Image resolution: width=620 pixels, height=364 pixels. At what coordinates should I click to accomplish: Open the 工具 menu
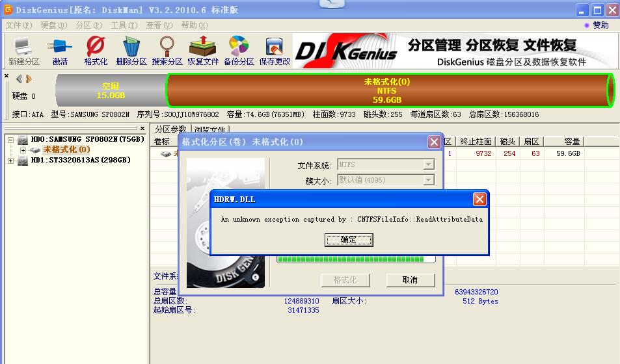click(124, 25)
